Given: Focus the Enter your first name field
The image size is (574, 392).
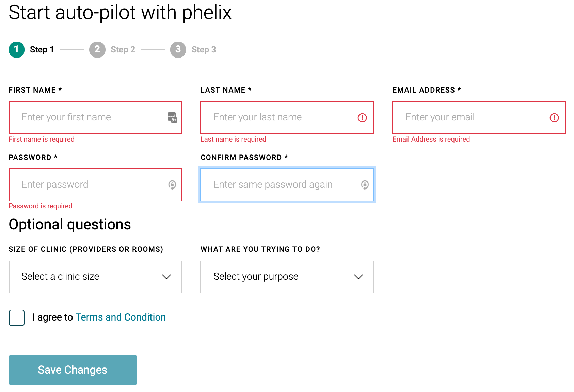Looking at the screenshot, I should tap(95, 118).
